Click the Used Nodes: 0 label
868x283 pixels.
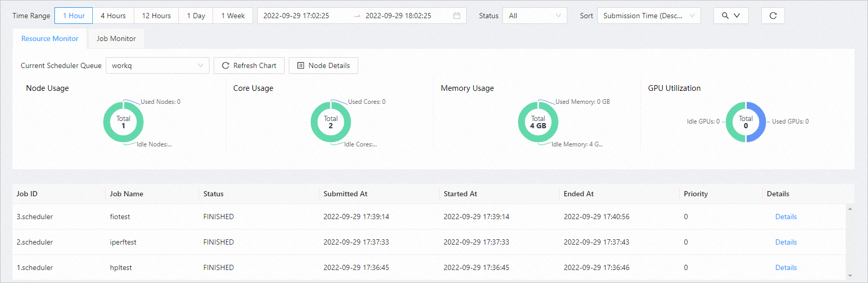(x=161, y=102)
